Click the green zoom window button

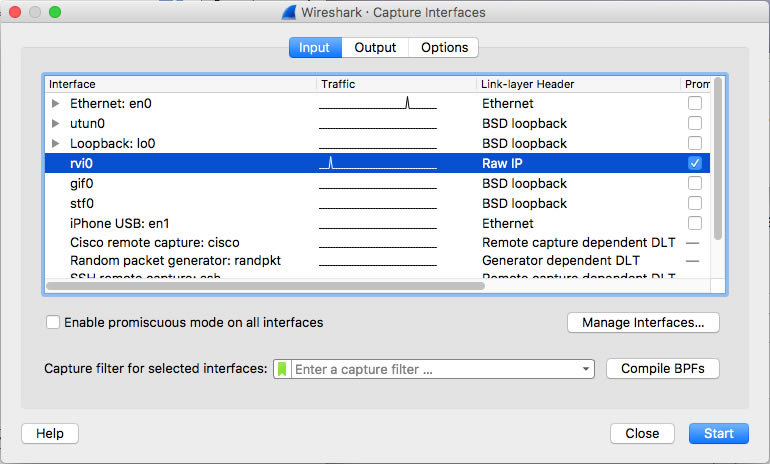(x=55, y=12)
